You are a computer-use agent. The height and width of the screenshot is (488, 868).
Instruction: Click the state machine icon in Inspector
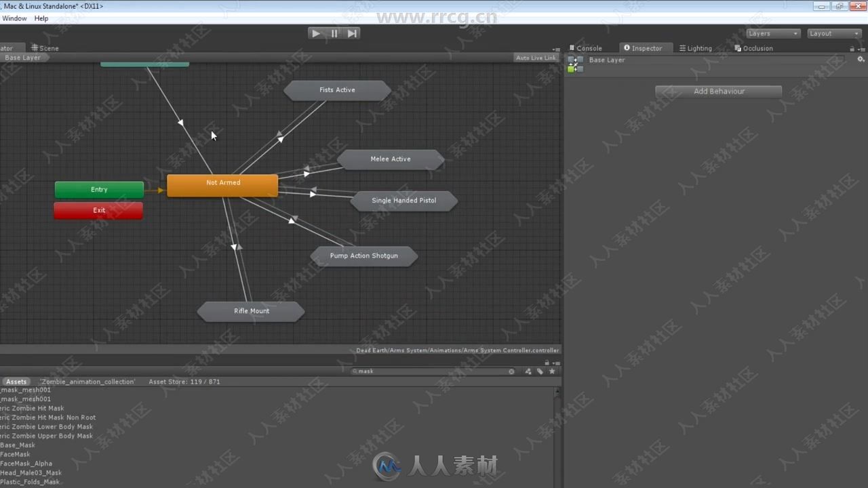575,64
